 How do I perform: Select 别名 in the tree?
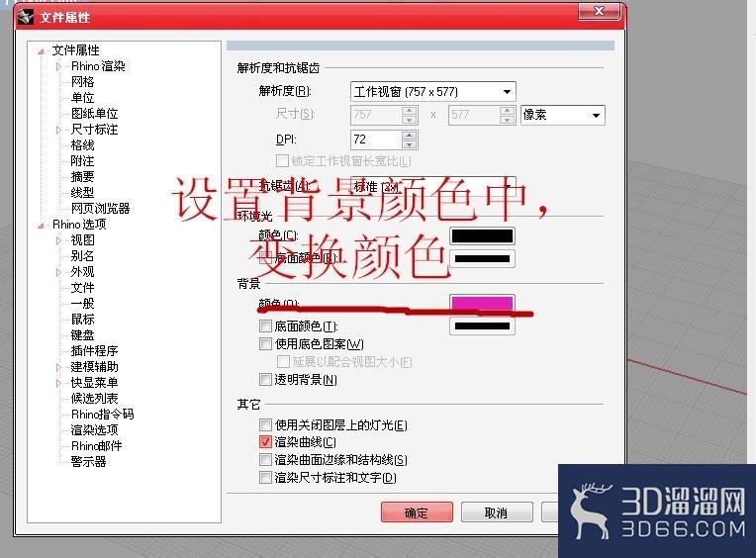pyautogui.click(x=82, y=256)
